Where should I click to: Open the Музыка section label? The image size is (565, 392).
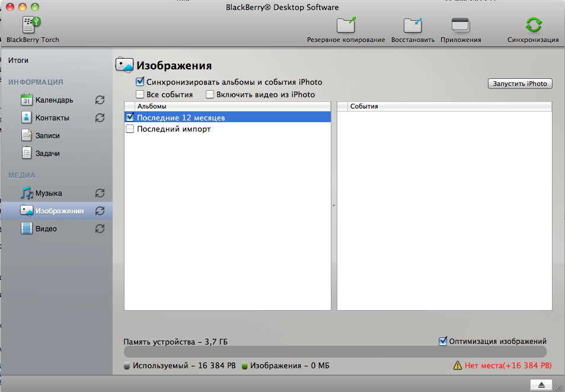point(49,193)
